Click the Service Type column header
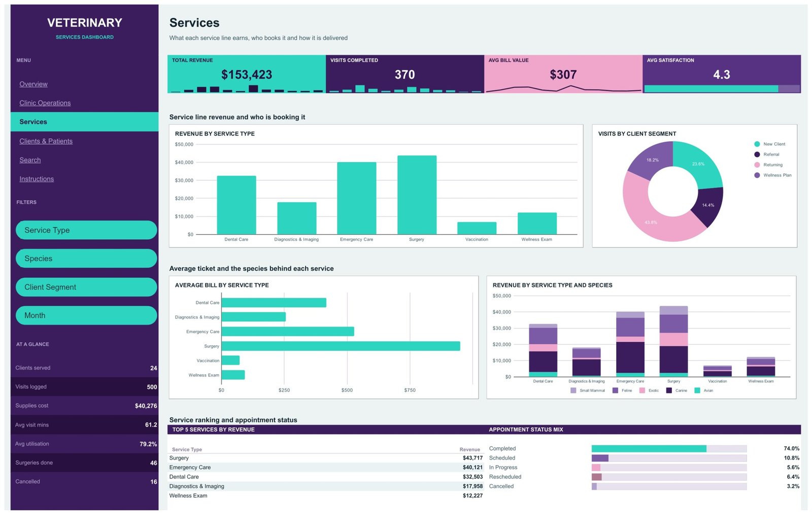This screenshot has width=812, height=515. 187,449
